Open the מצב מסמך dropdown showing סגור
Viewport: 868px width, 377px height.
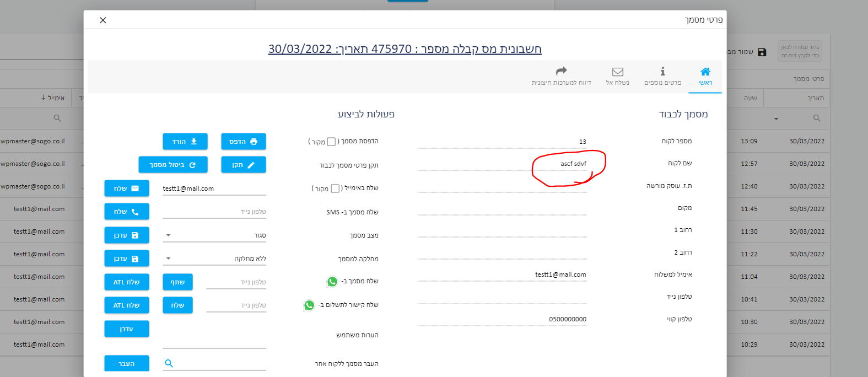coord(214,235)
